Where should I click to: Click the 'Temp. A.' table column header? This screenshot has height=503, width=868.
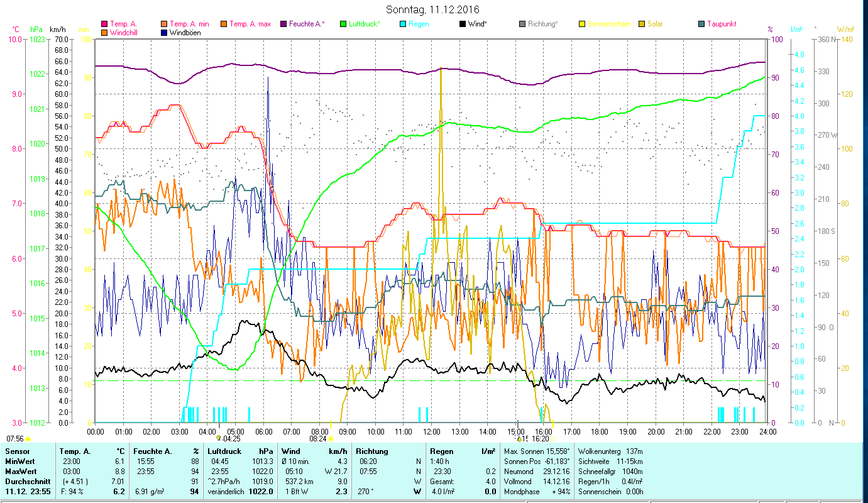(x=75, y=451)
